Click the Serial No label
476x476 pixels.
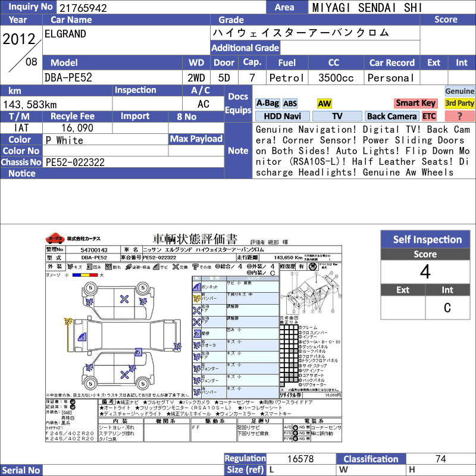point(21,470)
